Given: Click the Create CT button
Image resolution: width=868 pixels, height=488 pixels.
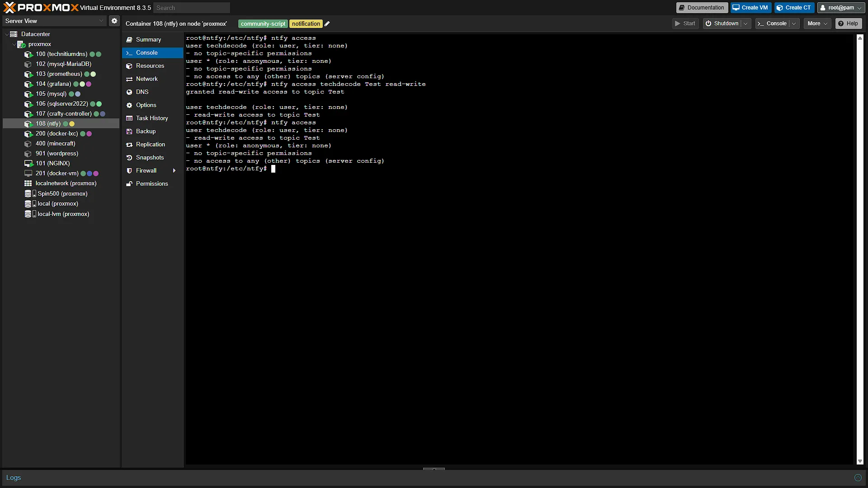Looking at the screenshot, I should [x=794, y=8].
